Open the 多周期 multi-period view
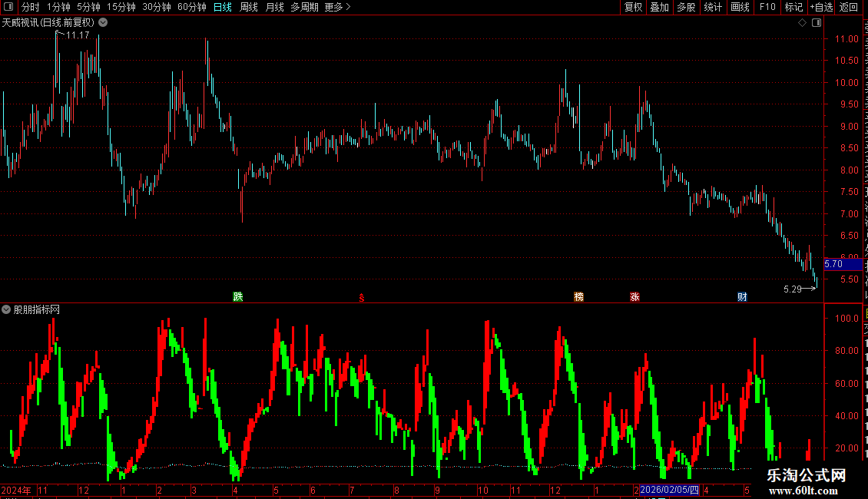Screen dimensions: 868x499 click(x=304, y=7)
